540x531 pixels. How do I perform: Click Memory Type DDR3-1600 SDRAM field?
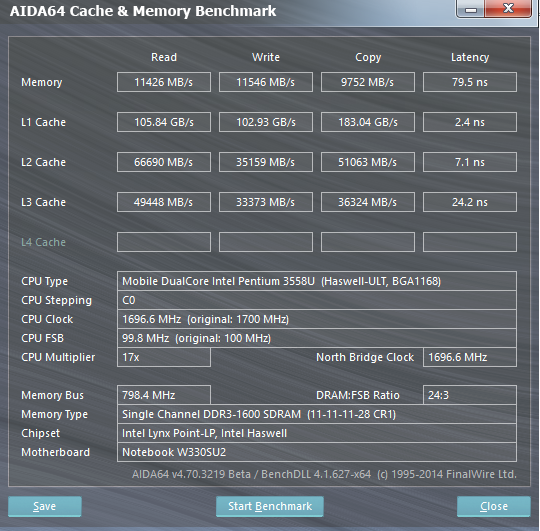pos(317,414)
